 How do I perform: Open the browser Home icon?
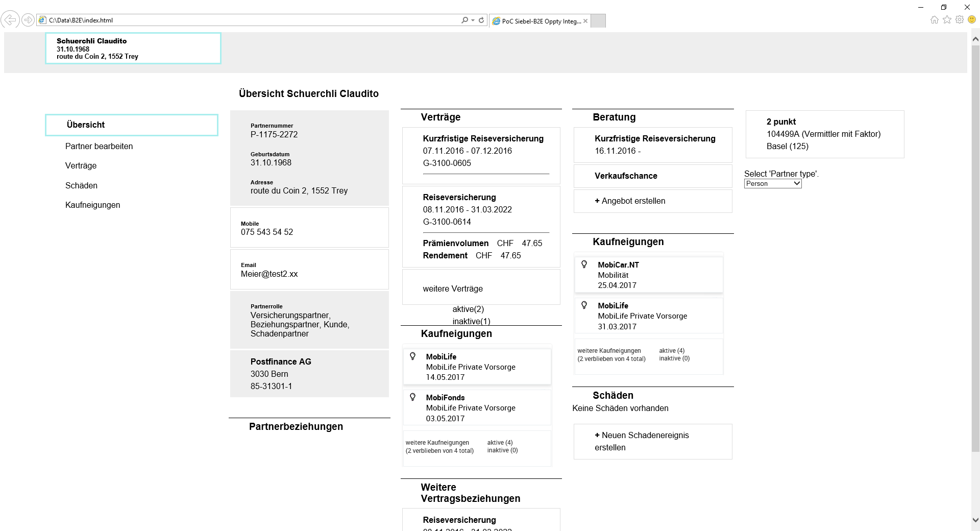click(x=935, y=20)
